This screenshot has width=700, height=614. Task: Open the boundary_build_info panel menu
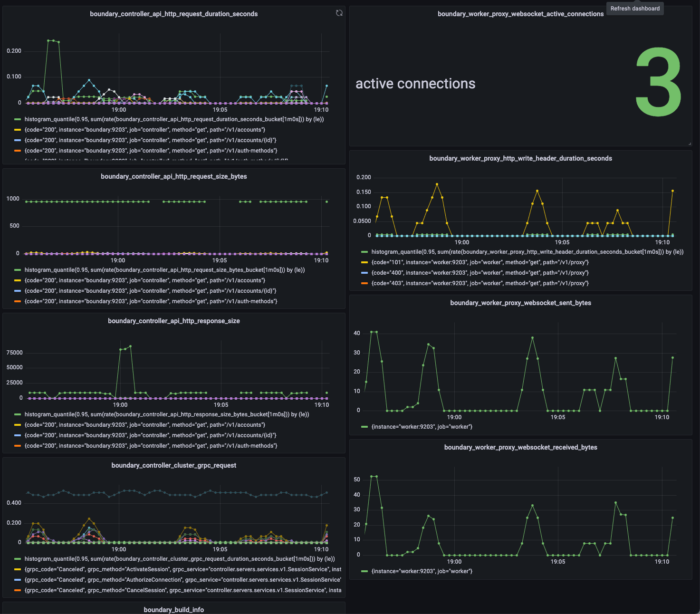point(174,609)
